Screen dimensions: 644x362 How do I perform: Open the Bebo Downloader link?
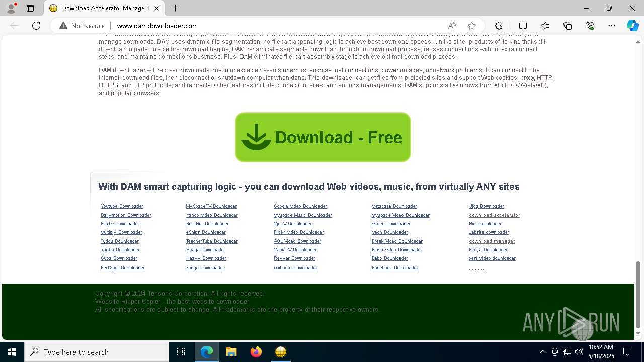click(390, 258)
